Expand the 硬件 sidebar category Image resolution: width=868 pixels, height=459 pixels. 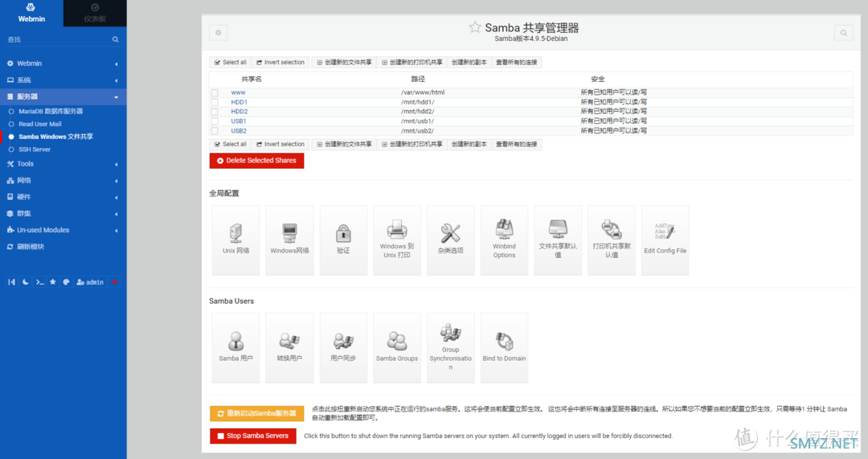[63, 197]
